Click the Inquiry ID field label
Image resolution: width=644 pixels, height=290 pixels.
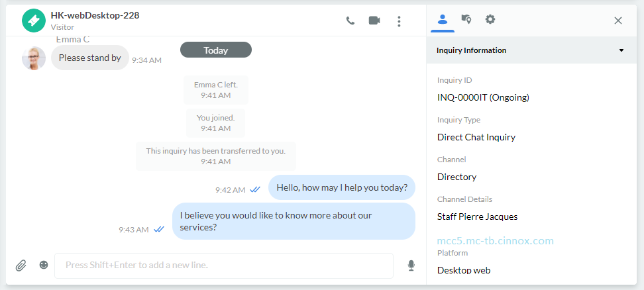(x=455, y=80)
